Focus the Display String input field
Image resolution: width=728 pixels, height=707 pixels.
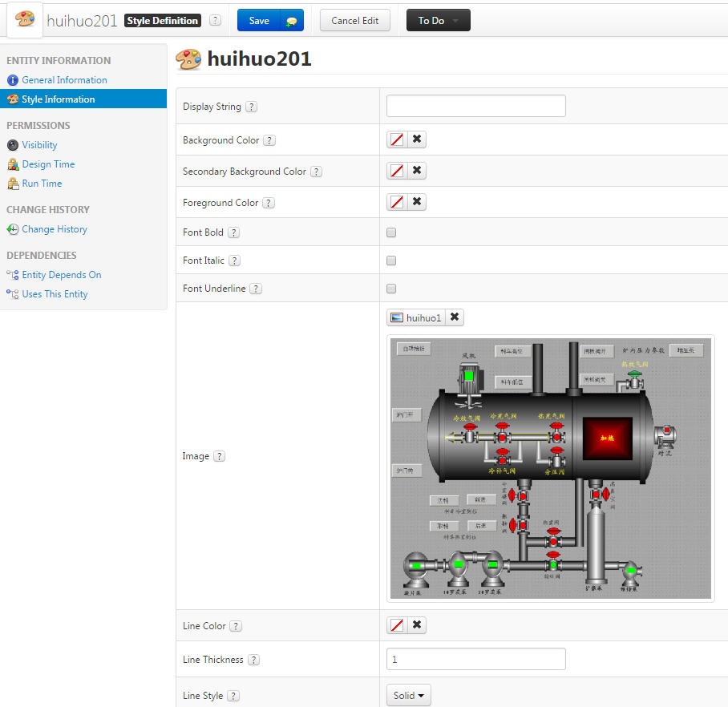(x=476, y=106)
